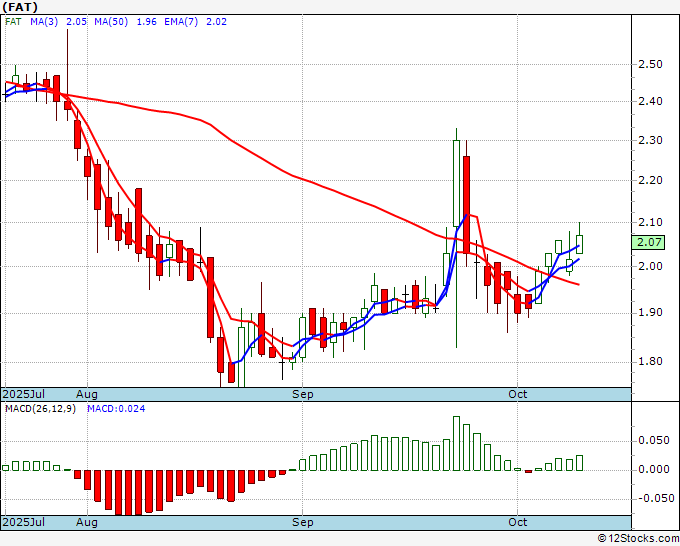Viewport: 680px width, 546px height.
Task: Click the MA(3) value 2.05
Action: pyautogui.click(x=76, y=22)
